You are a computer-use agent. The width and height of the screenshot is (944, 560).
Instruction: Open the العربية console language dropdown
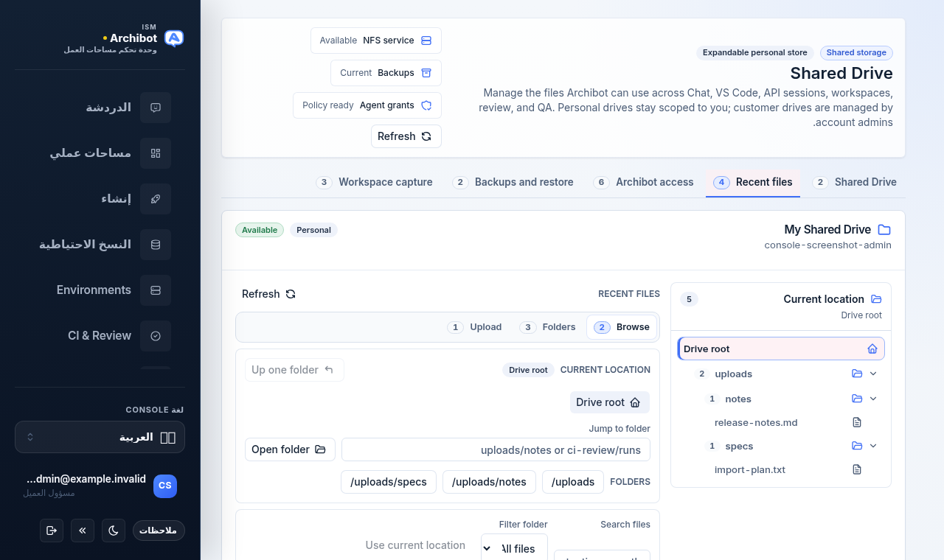point(100,437)
